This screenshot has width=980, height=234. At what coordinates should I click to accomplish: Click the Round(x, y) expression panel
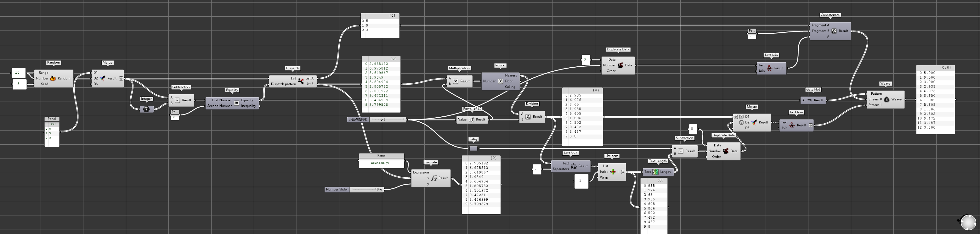click(382, 161)
